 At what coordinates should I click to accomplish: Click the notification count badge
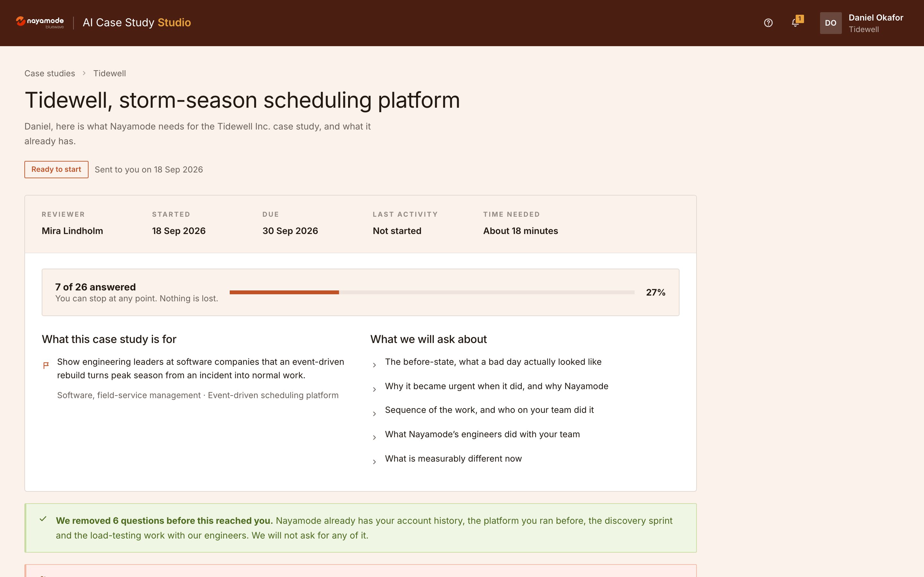click(800, 19)
